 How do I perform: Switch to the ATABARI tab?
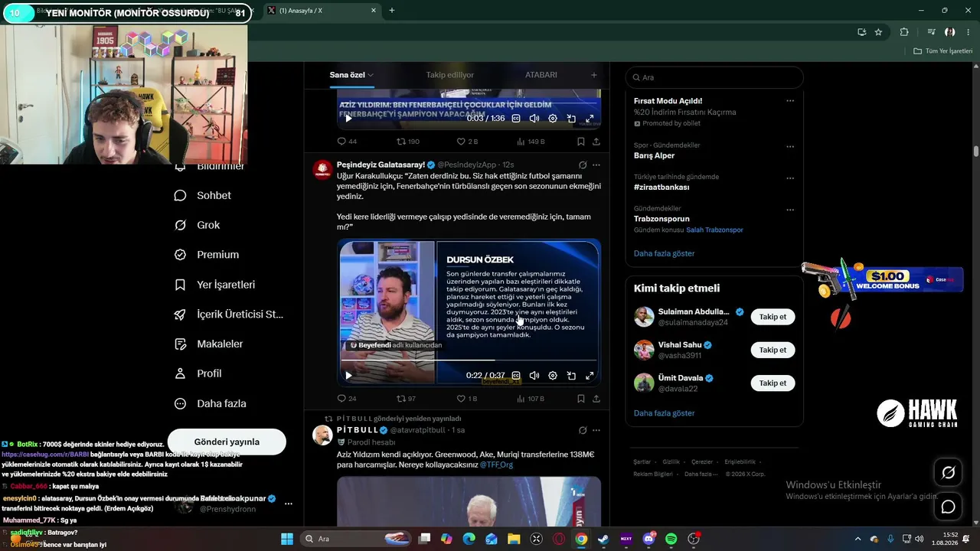541,75
